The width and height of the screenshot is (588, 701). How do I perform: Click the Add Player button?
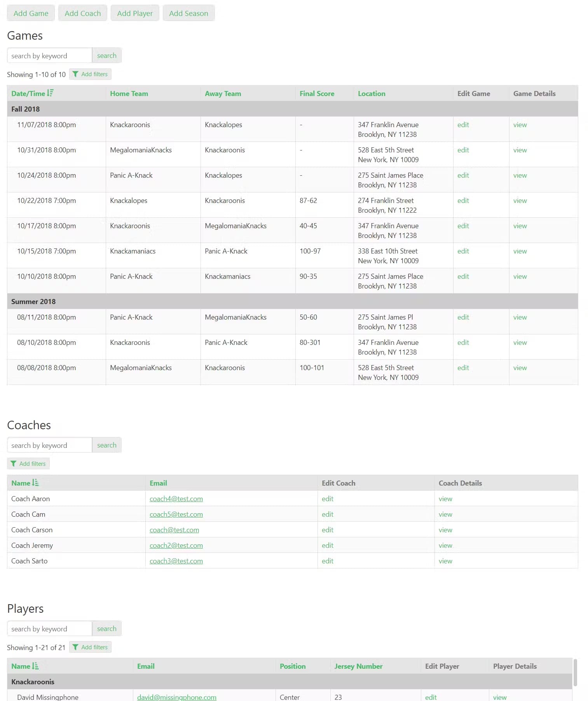(x=134, y=13)
